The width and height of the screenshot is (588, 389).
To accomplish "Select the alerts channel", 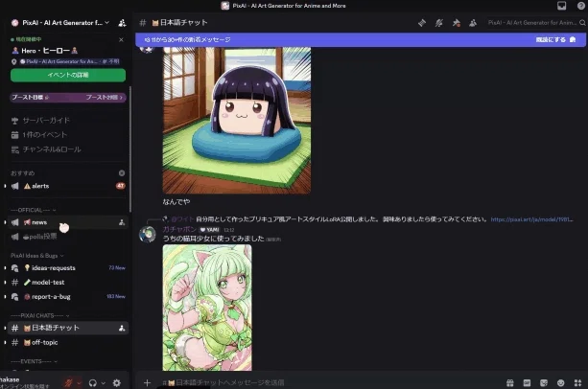I will (68, 186).
